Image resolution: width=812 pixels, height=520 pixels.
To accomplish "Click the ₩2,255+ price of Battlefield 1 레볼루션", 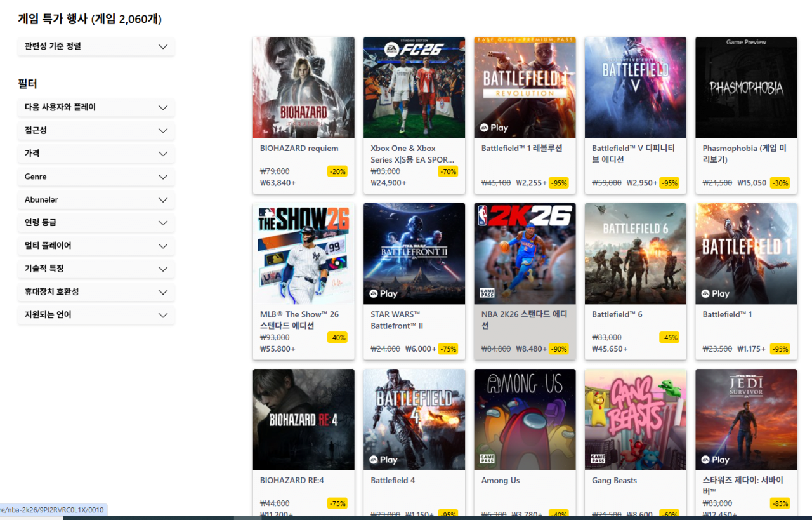I will tap(532, 183).
